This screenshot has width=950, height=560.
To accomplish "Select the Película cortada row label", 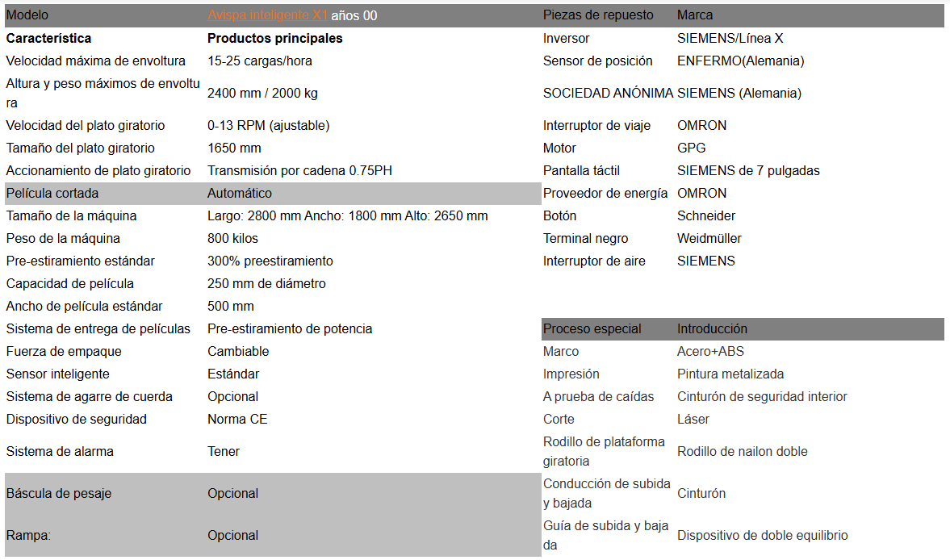I will point(52,193).
